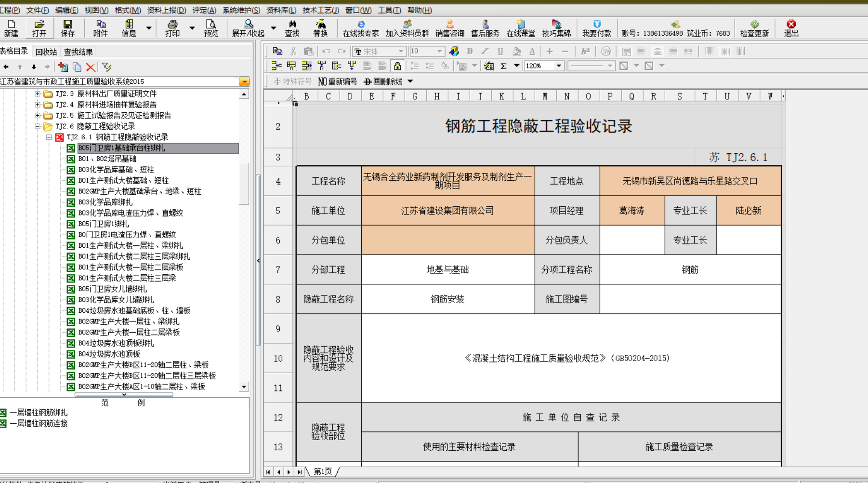Switch to the 回收站 tab
Screen dimensions: 868x483
coord(46,52)
